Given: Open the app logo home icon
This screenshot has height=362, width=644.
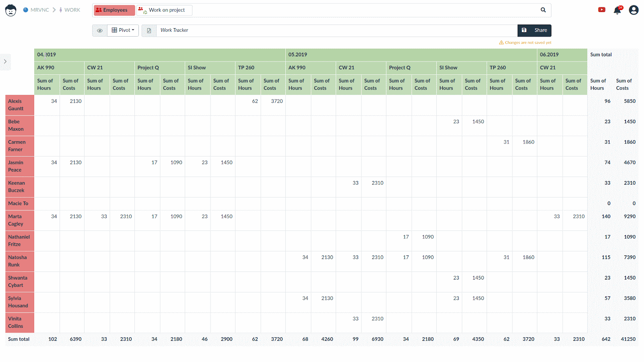Looking at the screenshot, I should 10,10.
